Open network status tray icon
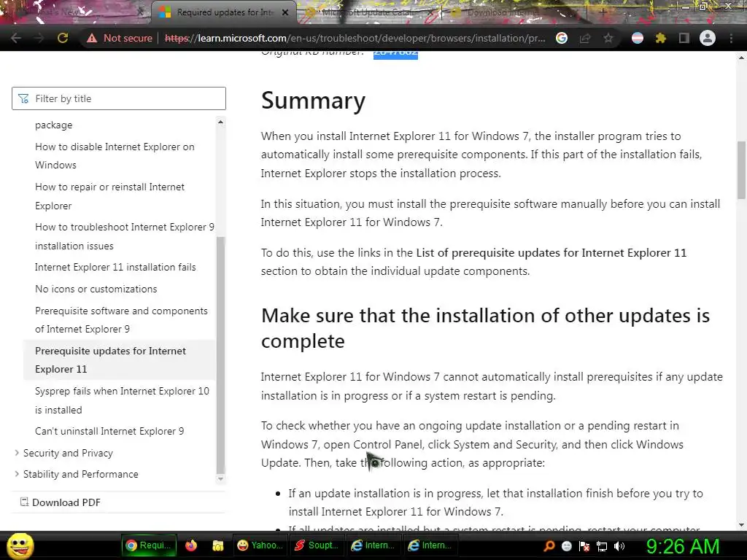 click(602, 546)
